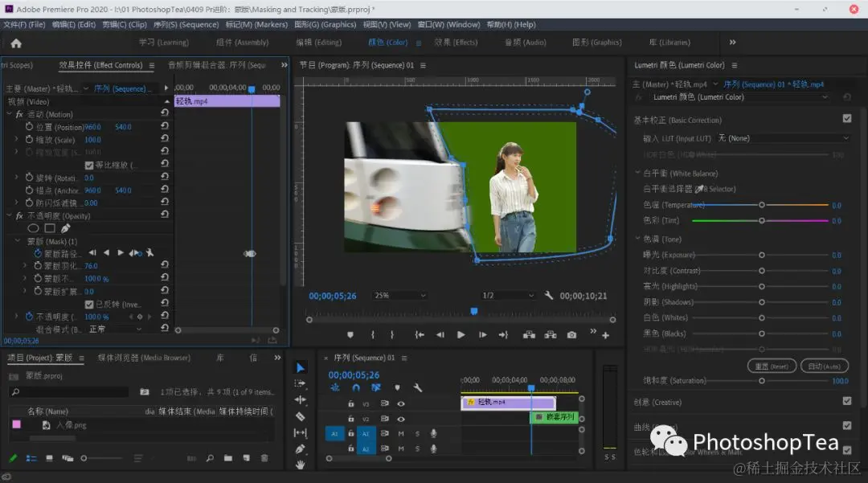Click the Reset button in Lumetri Color
Screen dimensions: 868x483
[x=770, y=366]
